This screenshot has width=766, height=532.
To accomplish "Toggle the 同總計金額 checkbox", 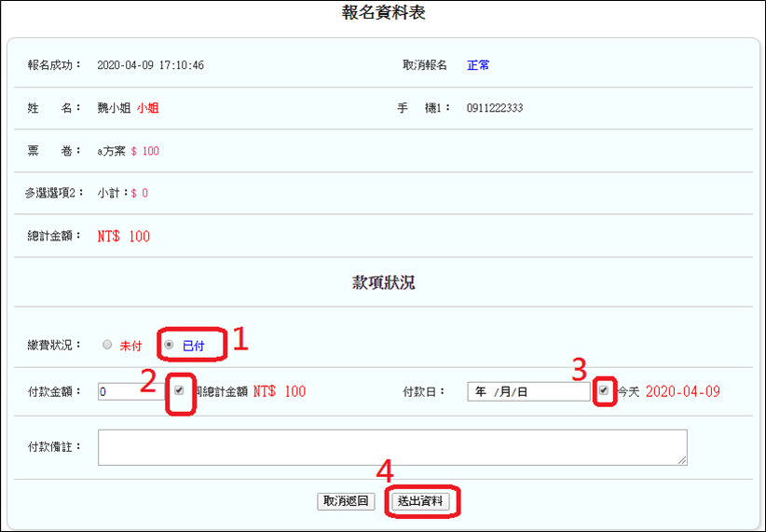I will [x=179, y=391].
